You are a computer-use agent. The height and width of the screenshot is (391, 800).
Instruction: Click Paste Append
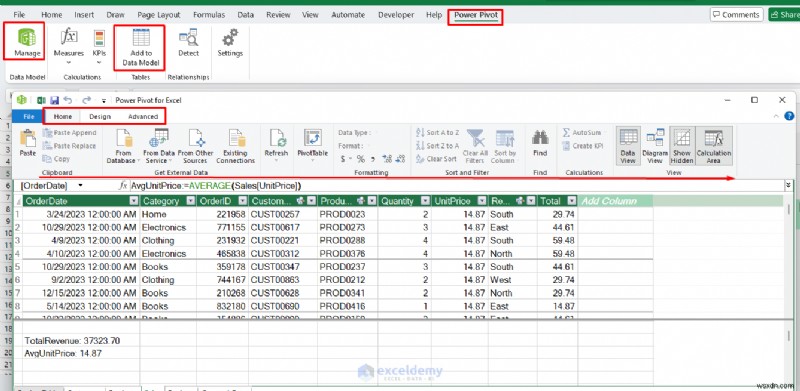(x=70, y=133)
